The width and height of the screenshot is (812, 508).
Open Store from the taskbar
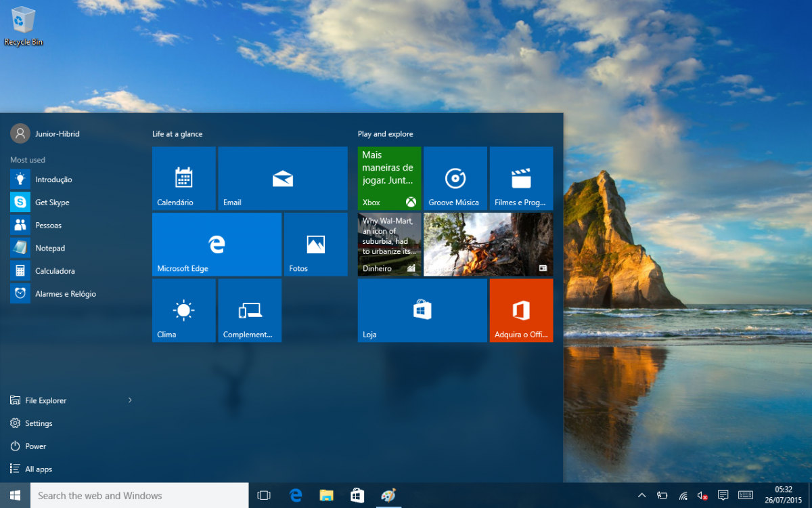pos(357,495)
